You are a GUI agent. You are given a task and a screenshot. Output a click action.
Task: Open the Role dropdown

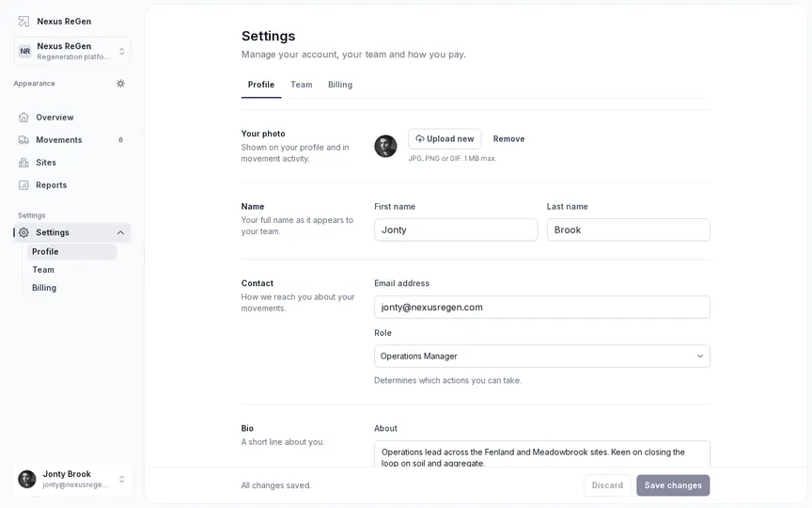coord(542,357)
